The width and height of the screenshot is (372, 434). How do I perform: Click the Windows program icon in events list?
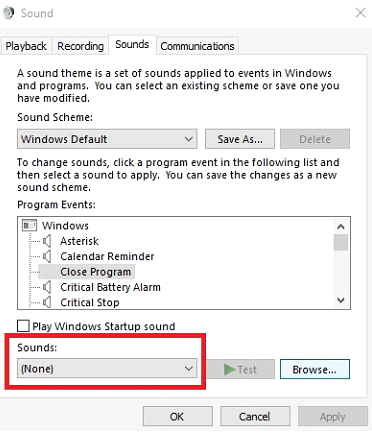pyautogui.click(x=29, y=226)
